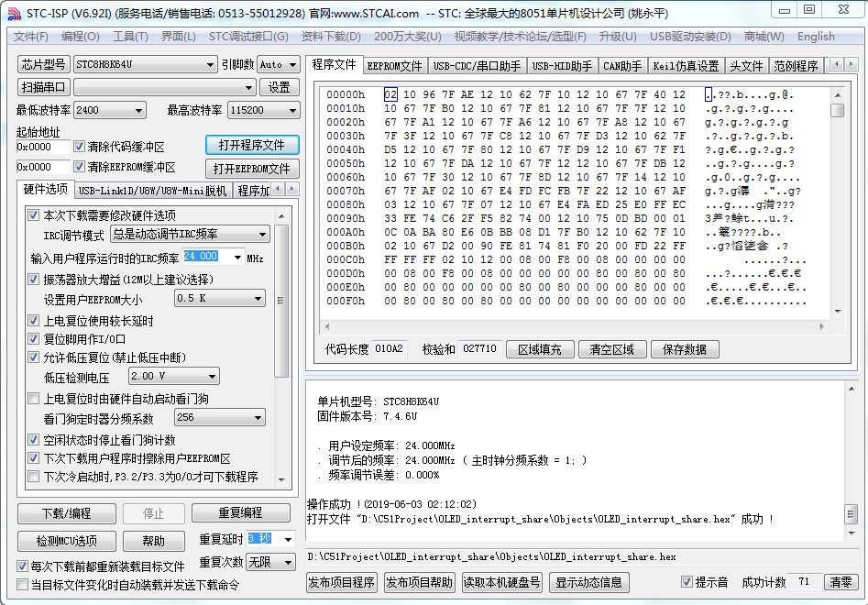Switch to USB-CDC/串口助手 tab
Viewport: 868px width, 605px height.
477,66
